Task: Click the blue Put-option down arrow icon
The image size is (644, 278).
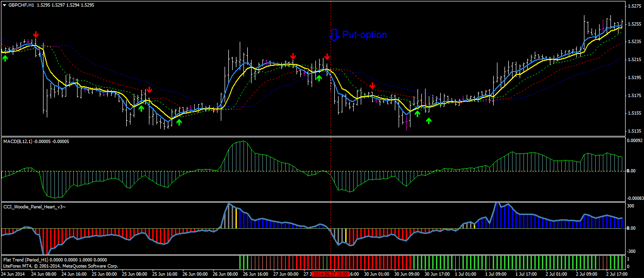Action: 334,35
